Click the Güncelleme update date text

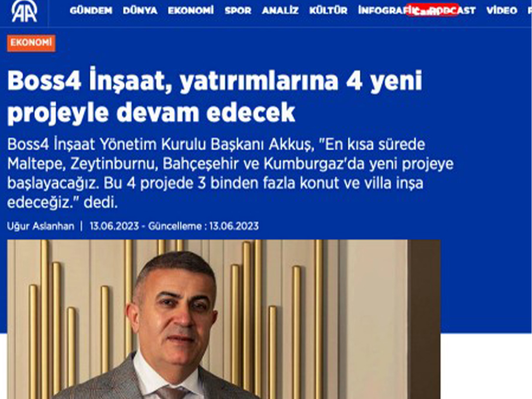tap(203, 227)
